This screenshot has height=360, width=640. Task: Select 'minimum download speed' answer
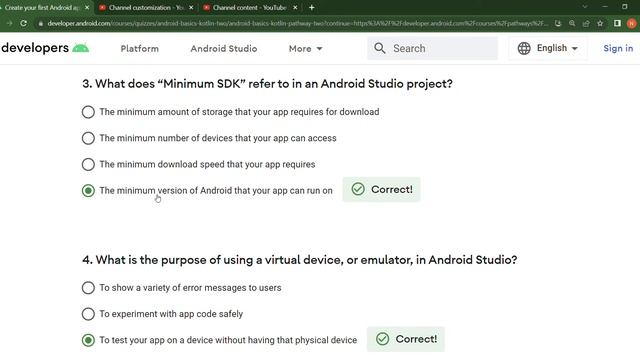coord(88,164)
